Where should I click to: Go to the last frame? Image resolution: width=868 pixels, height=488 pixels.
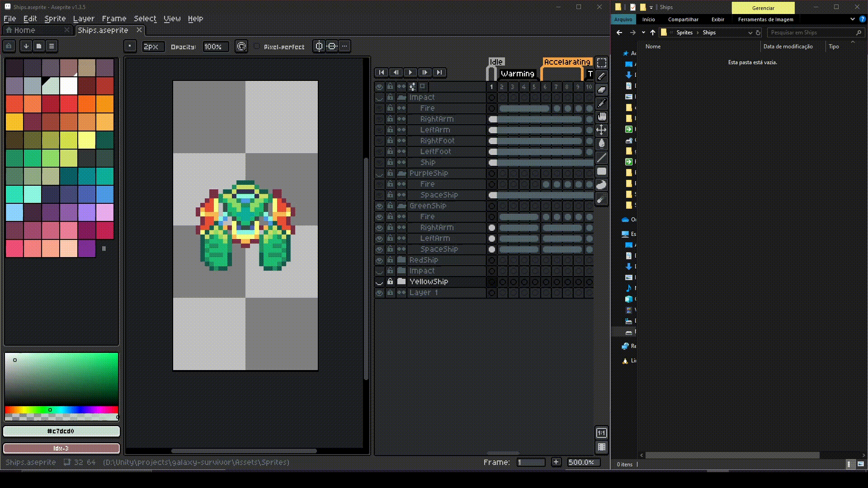pos(439,72)
